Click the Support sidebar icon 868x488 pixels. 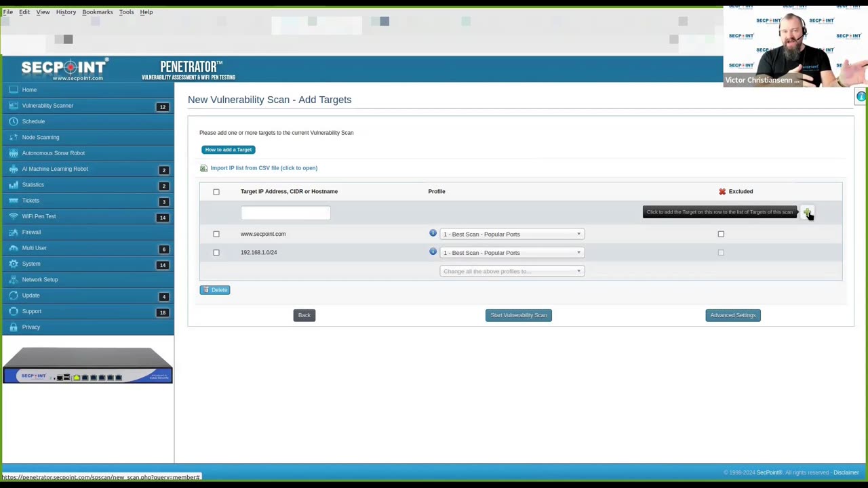pyautogui.click(x=13, y=311)
